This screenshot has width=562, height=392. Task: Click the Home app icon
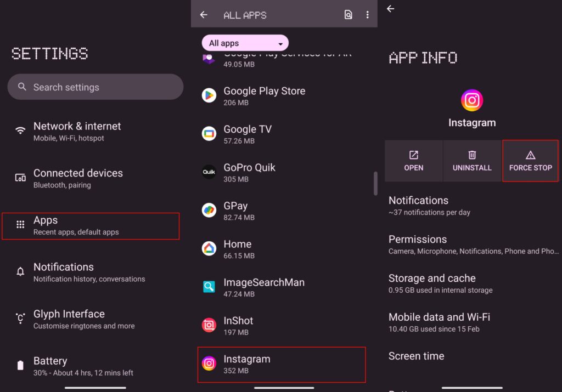tap(209, 249)
